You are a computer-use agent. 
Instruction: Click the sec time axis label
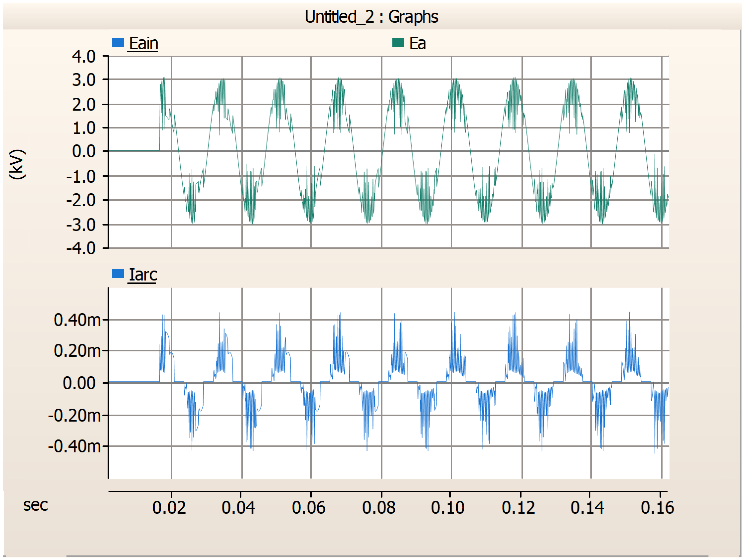[36, 505]
